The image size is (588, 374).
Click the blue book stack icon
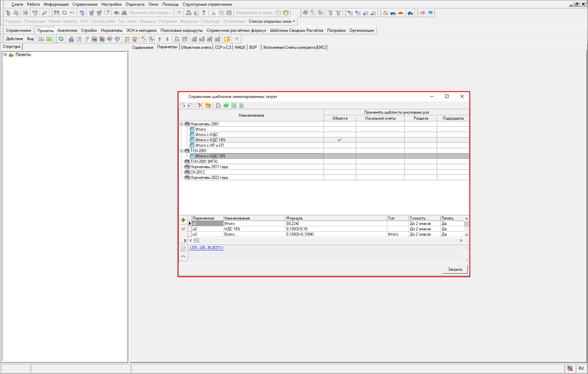pyautogui.click(x=430, y=13)
